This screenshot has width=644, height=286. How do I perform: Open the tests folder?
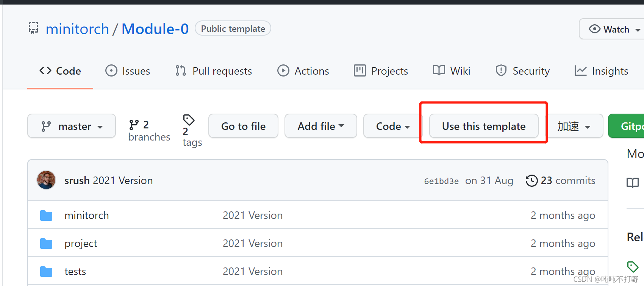75,271
